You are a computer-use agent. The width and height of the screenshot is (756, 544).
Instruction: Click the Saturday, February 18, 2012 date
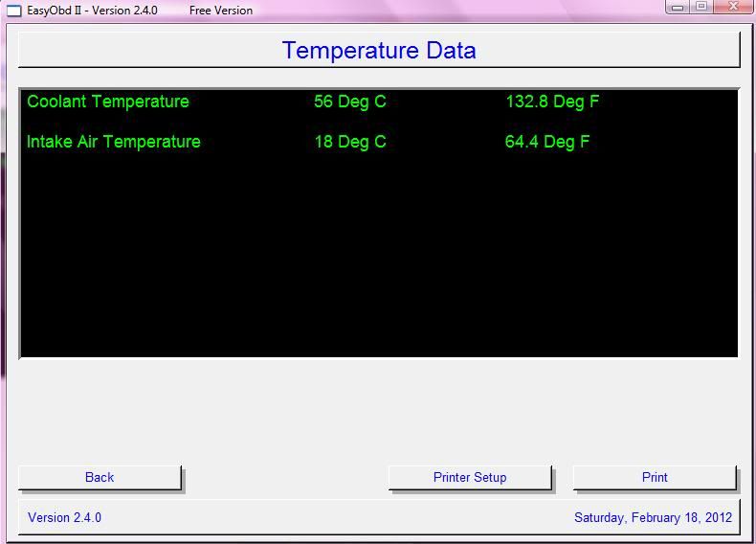[x=653, y=517]
